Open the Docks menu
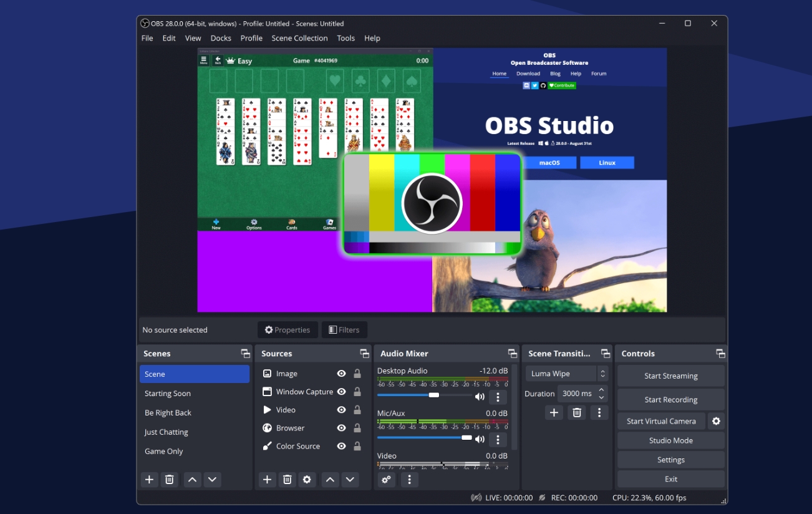The height and width of the screenshot is (514, 812). pyautogui.click(x=221, y=38)
